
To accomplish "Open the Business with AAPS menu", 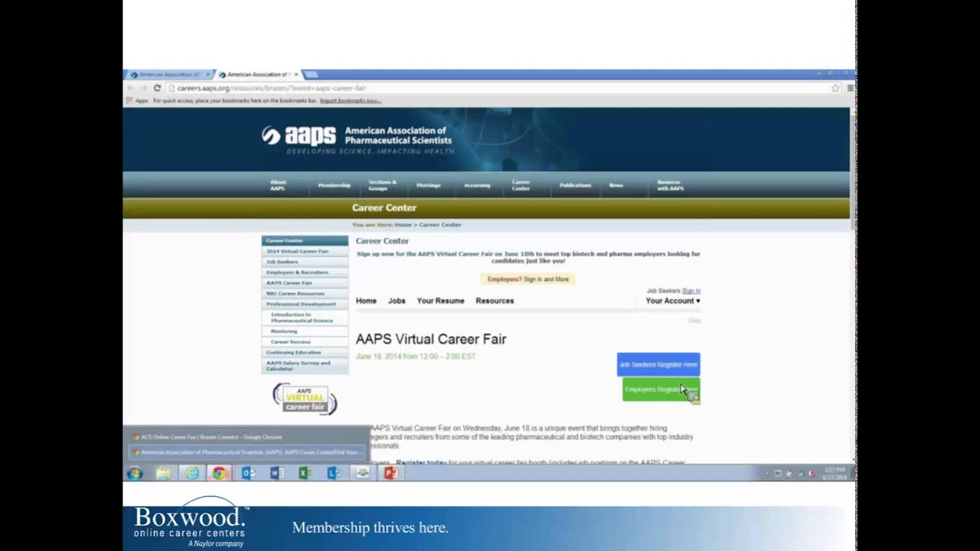I will (x=670, y=185).
